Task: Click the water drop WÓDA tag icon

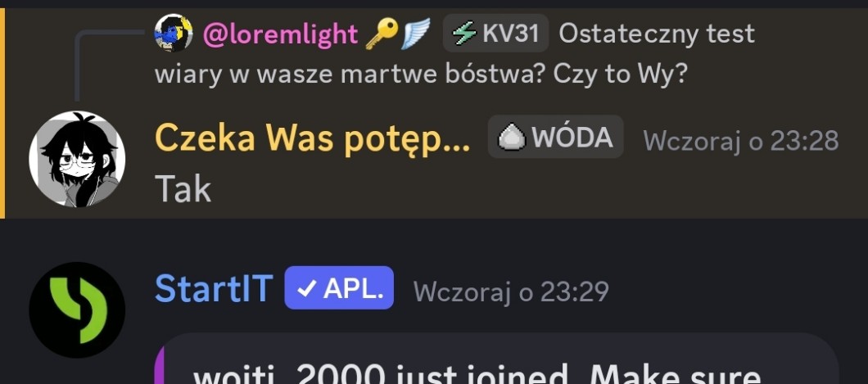Action: point(512,138)
